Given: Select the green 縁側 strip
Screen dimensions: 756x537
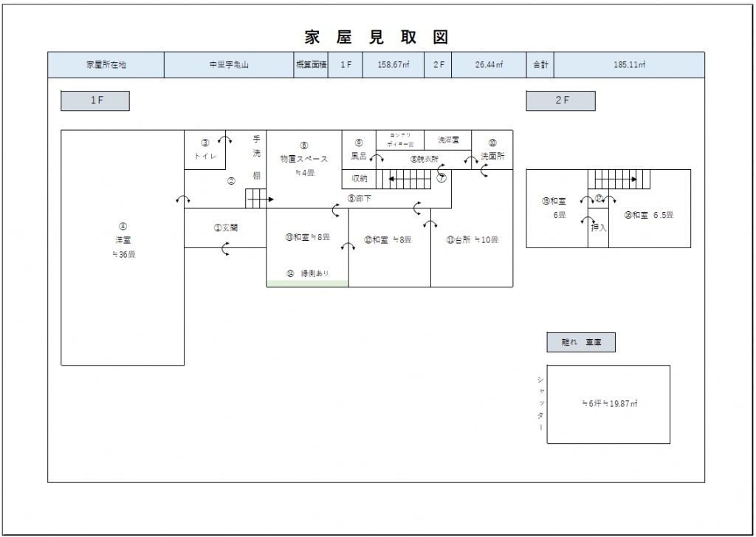Looking at the screenshot, I should 307,283.
